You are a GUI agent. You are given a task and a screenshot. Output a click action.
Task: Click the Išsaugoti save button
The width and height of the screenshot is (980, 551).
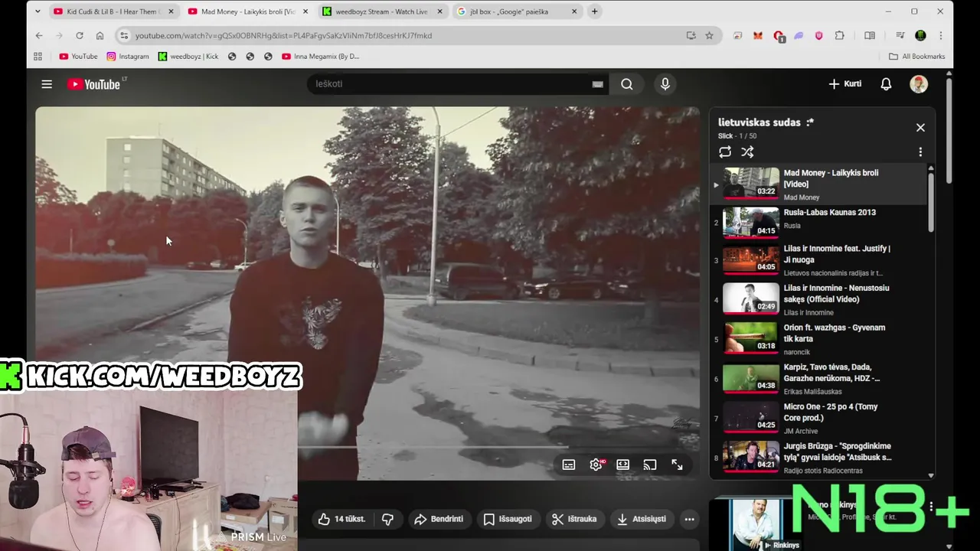pyautogui.click(x=508, y=519)
